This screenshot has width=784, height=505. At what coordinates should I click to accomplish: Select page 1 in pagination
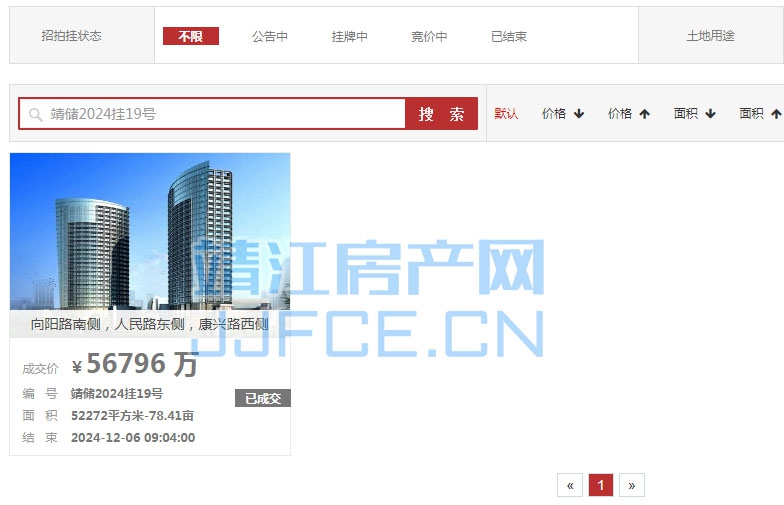(601, 485)
